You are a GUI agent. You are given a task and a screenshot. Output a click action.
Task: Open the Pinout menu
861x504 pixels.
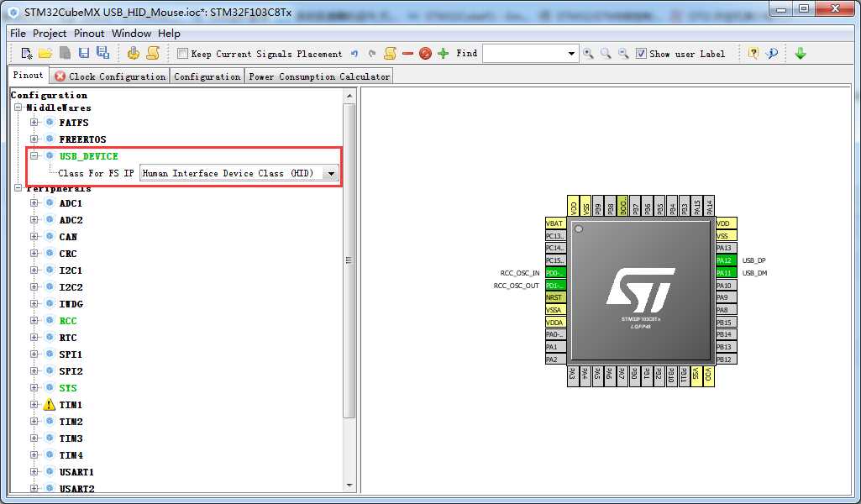pos(89,34)
